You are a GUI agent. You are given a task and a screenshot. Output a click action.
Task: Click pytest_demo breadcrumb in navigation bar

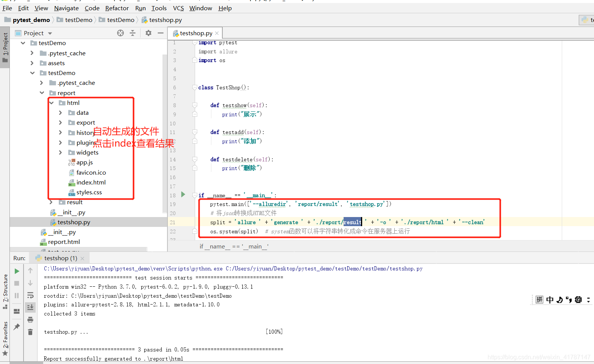(x=27, y=20)
